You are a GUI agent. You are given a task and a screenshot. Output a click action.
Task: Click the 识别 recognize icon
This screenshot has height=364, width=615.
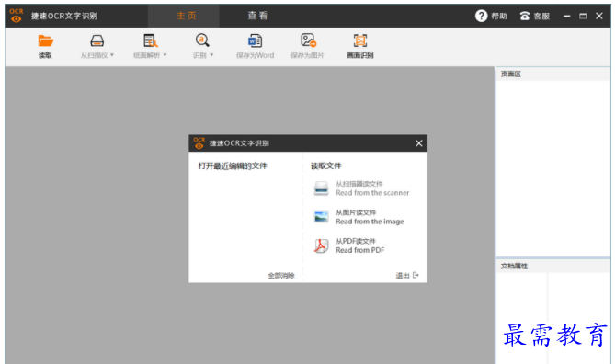tap(202, 40)
